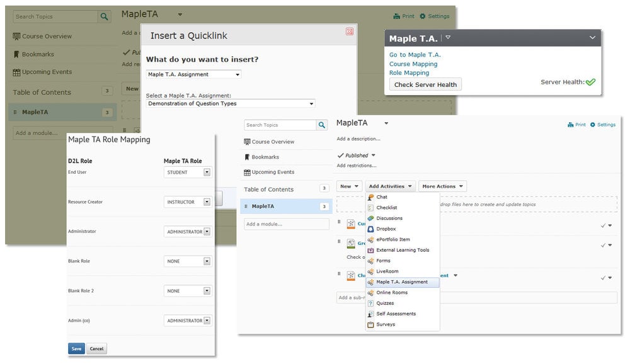Select the Chat icon in Add Activities menu
Viewport: 630px width, 364px height.
(x=372, y=197)
